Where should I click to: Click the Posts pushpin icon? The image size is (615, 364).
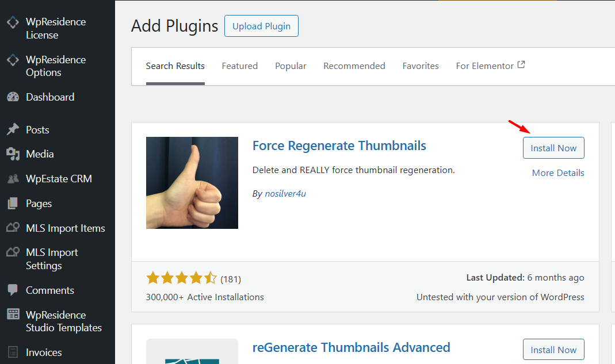(x=13, y=130)
